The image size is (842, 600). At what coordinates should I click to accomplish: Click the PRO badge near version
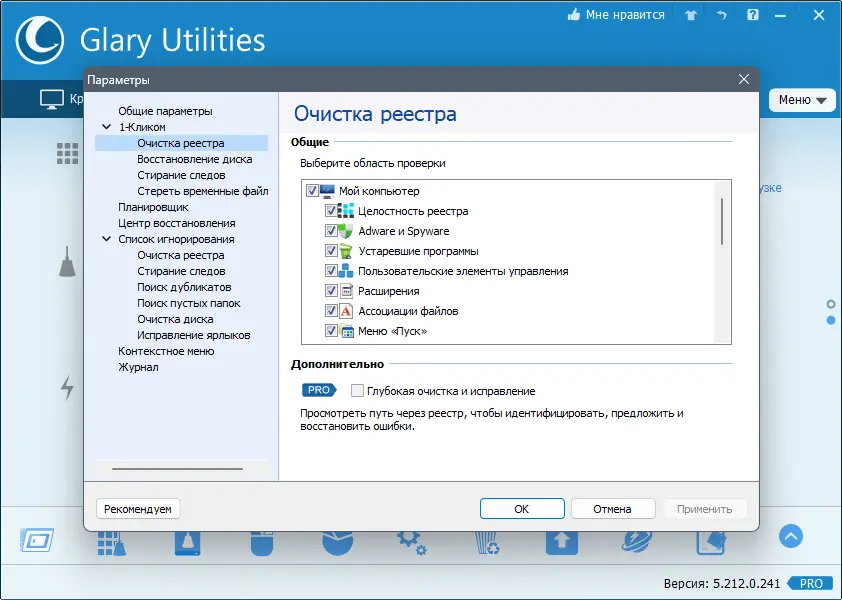[811, 583]
